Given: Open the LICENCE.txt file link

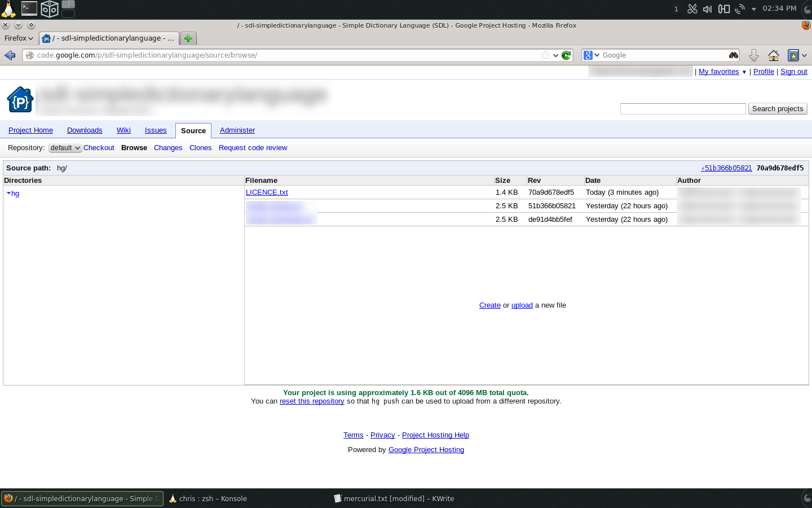Looking at the screenshot, I should [x=267, y=192].
